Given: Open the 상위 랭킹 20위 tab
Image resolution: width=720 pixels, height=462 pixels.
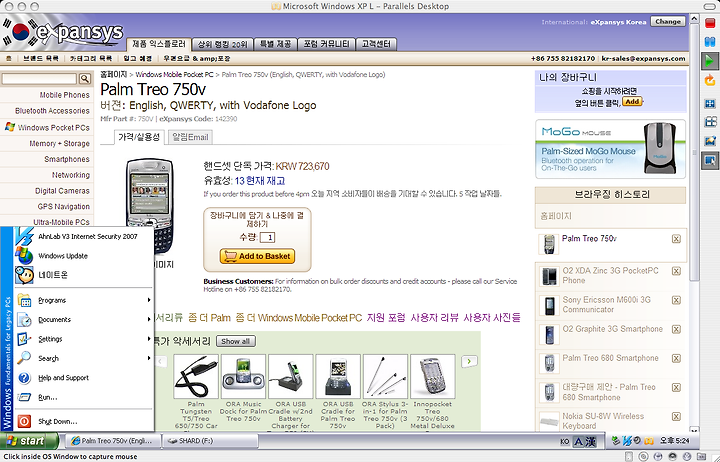Looking at the screenshot, I should click(222, 45).
